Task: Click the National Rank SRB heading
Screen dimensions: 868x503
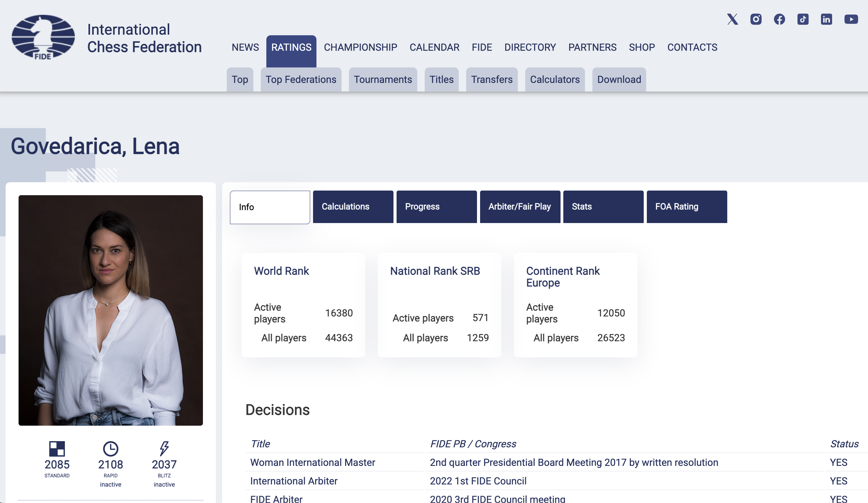Action: pyautogui.click(x=435, y=271)
